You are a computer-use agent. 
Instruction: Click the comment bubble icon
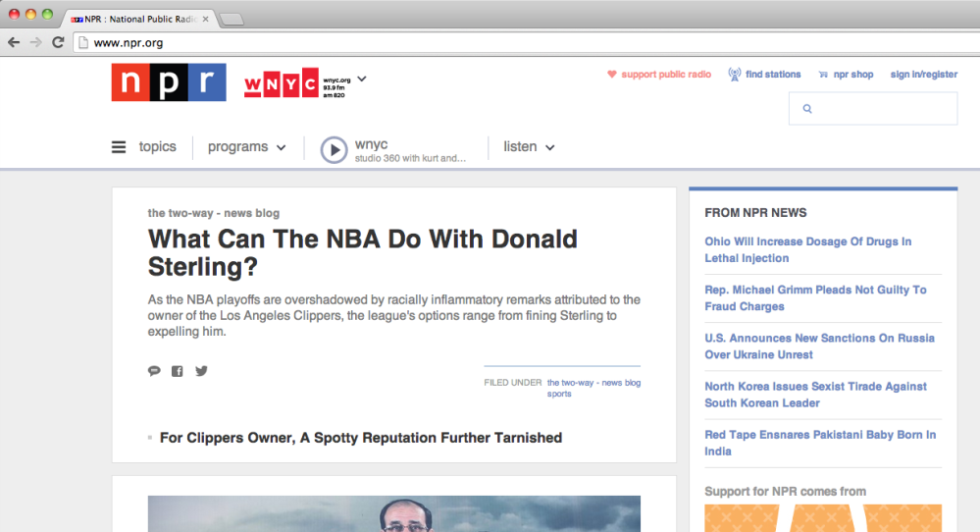(154, 371)
